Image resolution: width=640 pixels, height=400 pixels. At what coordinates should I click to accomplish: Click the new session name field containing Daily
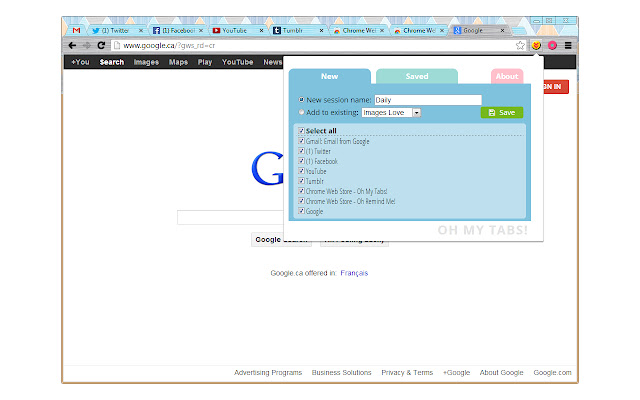(428, 100)
